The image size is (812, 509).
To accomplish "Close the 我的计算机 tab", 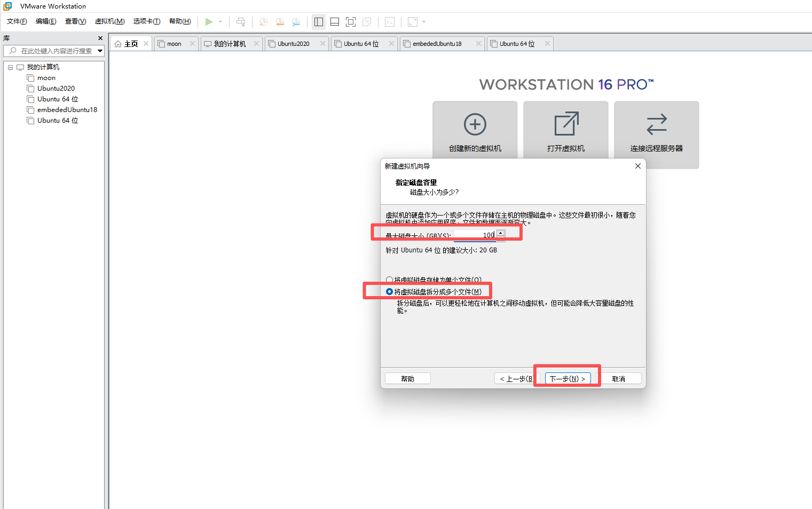I will click(256, 44).
